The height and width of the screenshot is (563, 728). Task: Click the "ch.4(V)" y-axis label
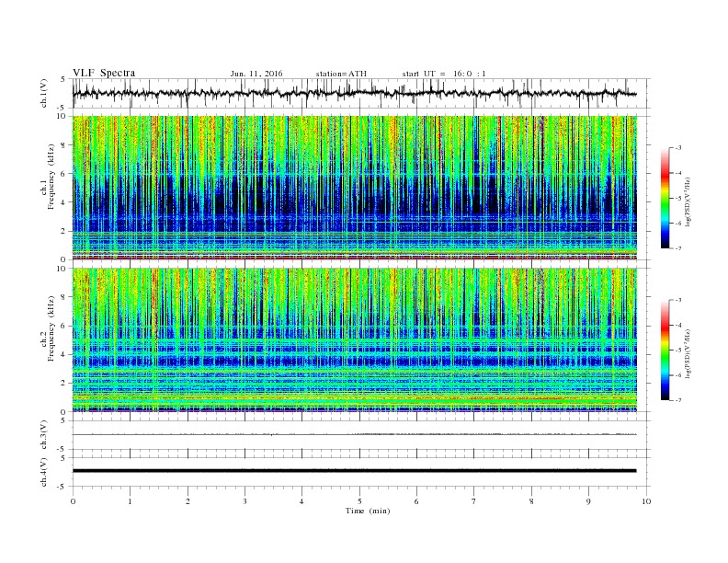tap(44, 472)
